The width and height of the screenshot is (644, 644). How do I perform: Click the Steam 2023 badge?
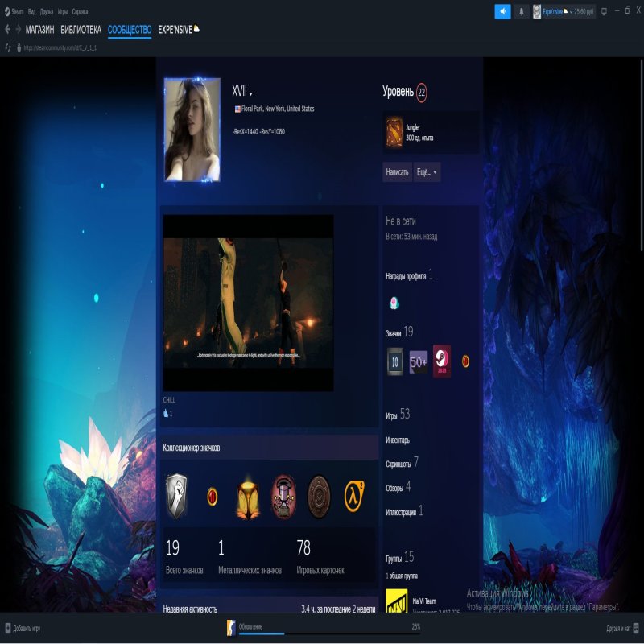(x=442, y=361)
